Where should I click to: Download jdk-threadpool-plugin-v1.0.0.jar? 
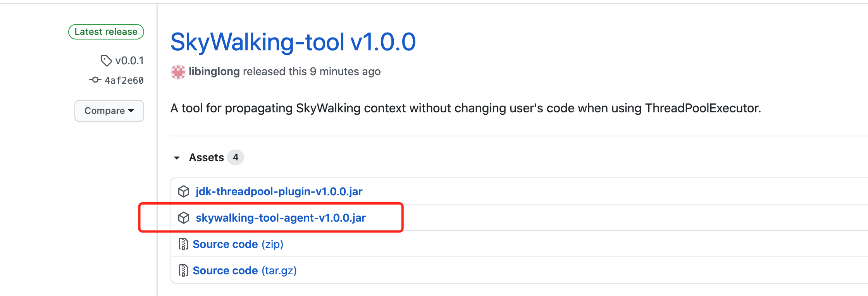tap(279, 191)
